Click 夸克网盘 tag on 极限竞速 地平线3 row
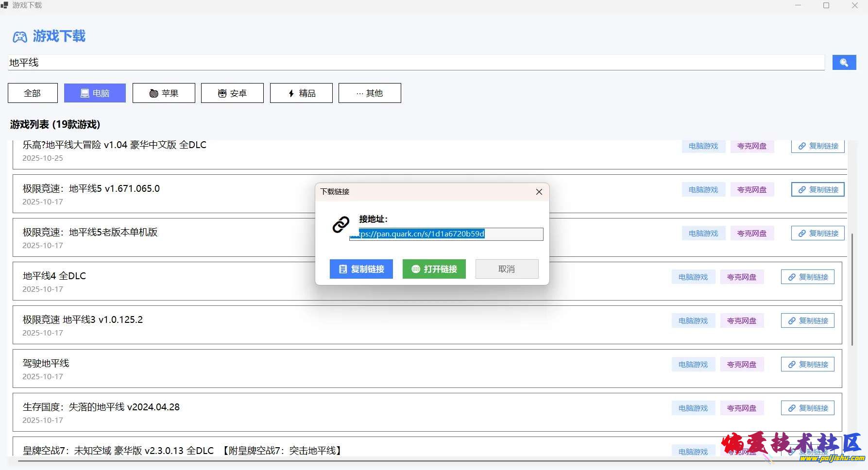This screenshot has width=868, height=470. pyautogui.click(x=741, y=321)
